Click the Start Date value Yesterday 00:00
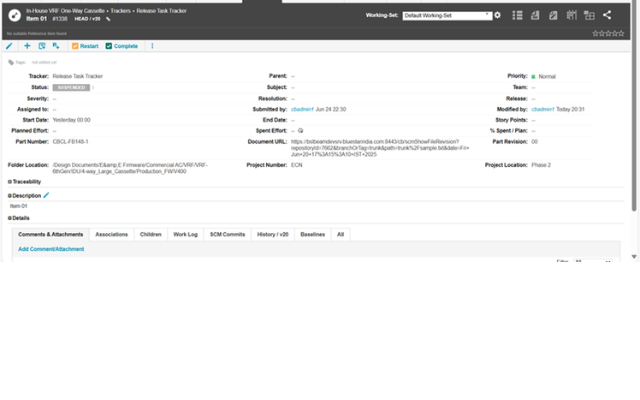Screen dimensions: 640x400 click(x=71, y=120)
